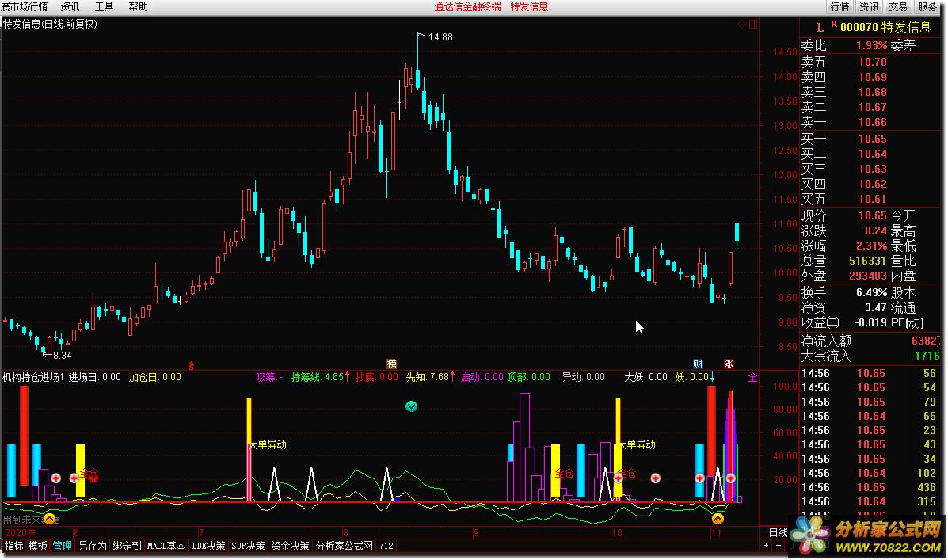
Task: Open the 分析家公式网 tab
Action: (x=345, y=546)
